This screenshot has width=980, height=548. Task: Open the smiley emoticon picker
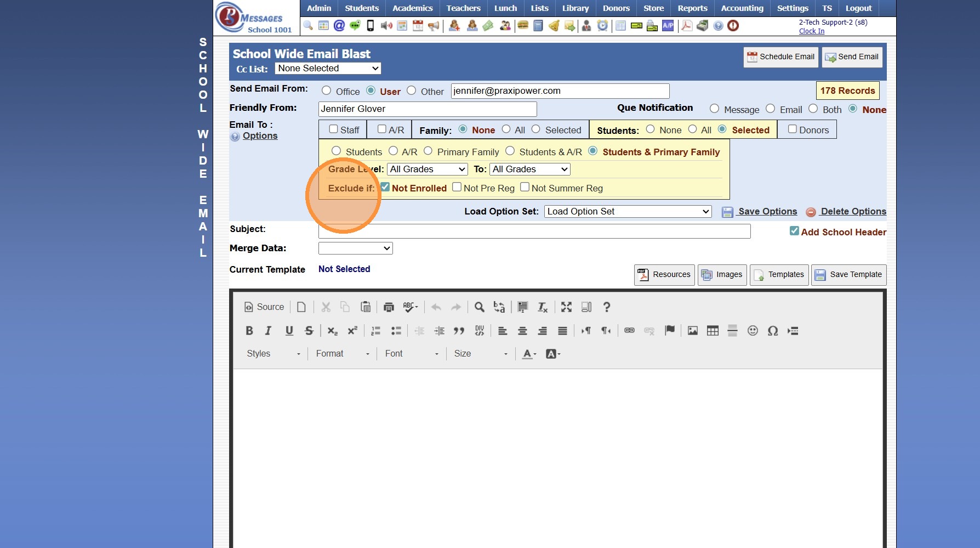pyautogui.click(x=753, y=331)
